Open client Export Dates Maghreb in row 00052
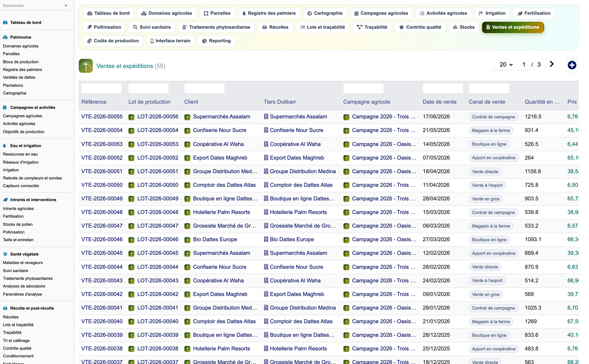 pos(220,158)
